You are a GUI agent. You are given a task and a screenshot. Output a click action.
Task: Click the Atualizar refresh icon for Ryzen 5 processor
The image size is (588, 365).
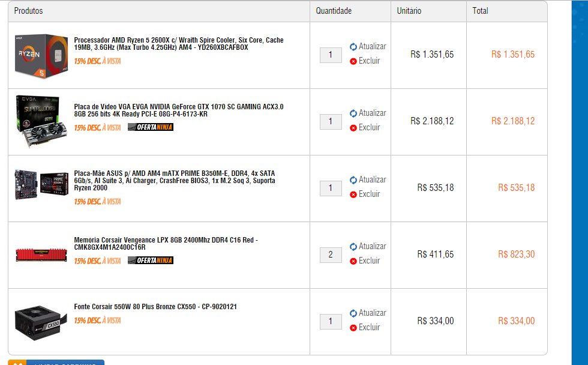[x=353, y=47]
